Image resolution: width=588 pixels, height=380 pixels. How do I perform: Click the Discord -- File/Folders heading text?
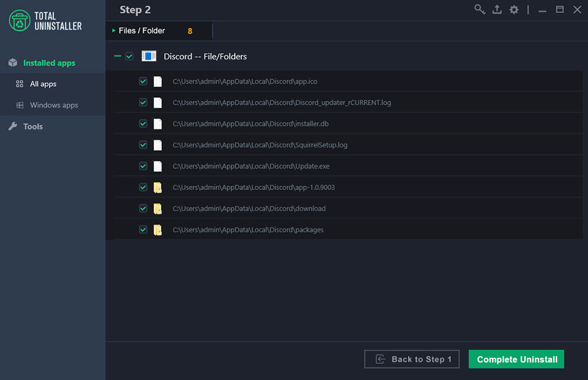[x=205, y=56]
